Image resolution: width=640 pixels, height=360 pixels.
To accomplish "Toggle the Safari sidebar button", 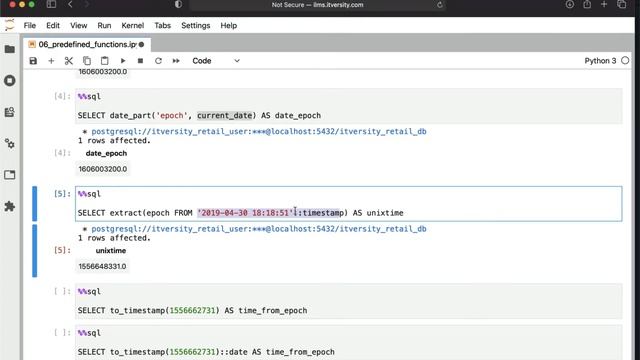I will 51,4.
